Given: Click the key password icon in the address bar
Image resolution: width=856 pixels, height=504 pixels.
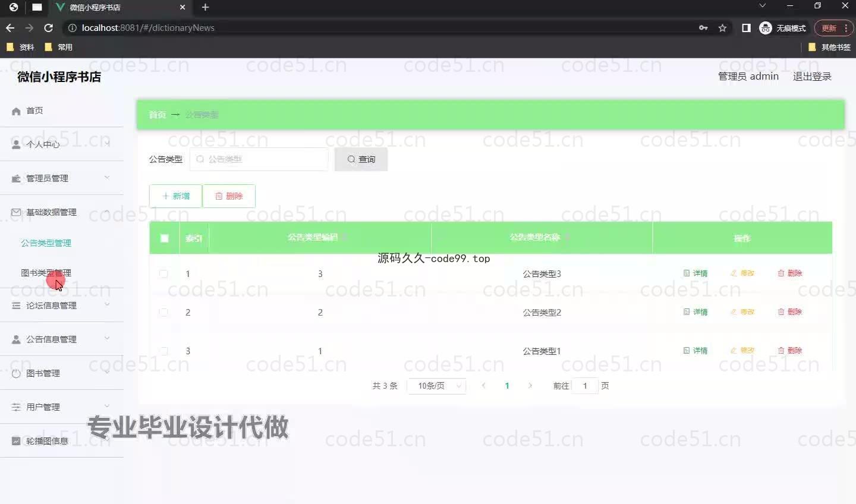Looking at the screenshot, I should click(703, 28).
